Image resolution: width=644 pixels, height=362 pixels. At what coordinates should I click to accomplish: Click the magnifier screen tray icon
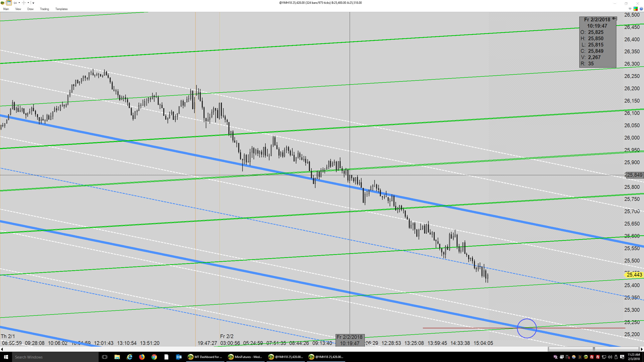tap(561, 357)
